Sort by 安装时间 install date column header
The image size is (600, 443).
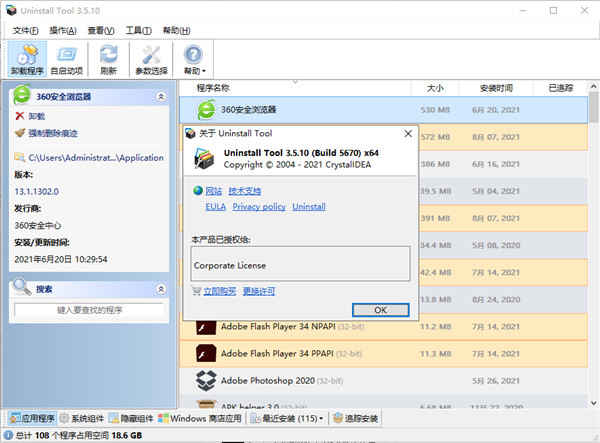(496, 88)
